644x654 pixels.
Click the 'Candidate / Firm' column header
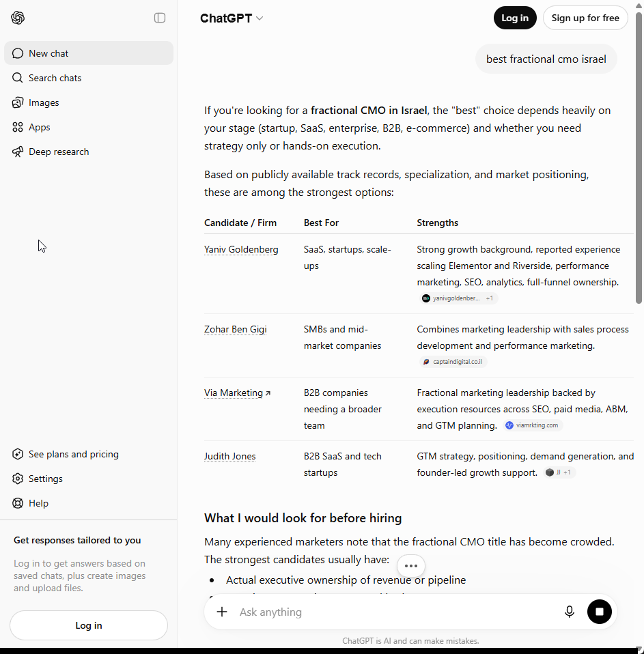pos(240,223)
